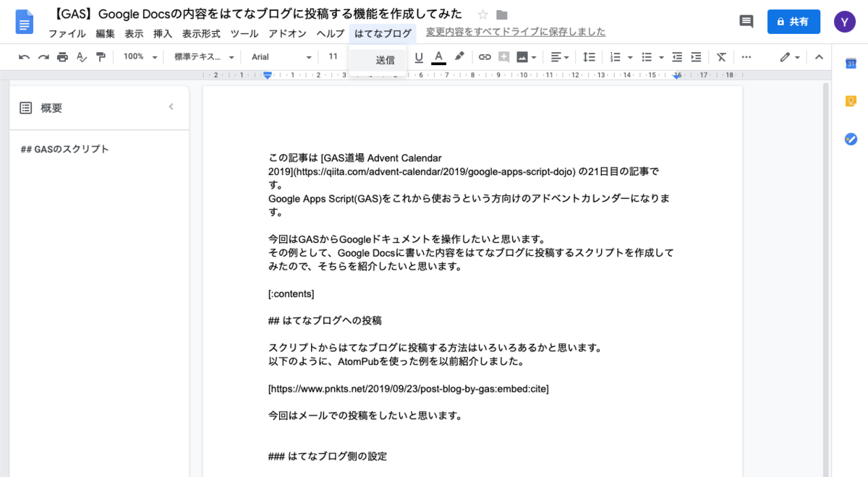Close the はてなブログ menu
Screen dimensions: 868x477
[383, 33]
